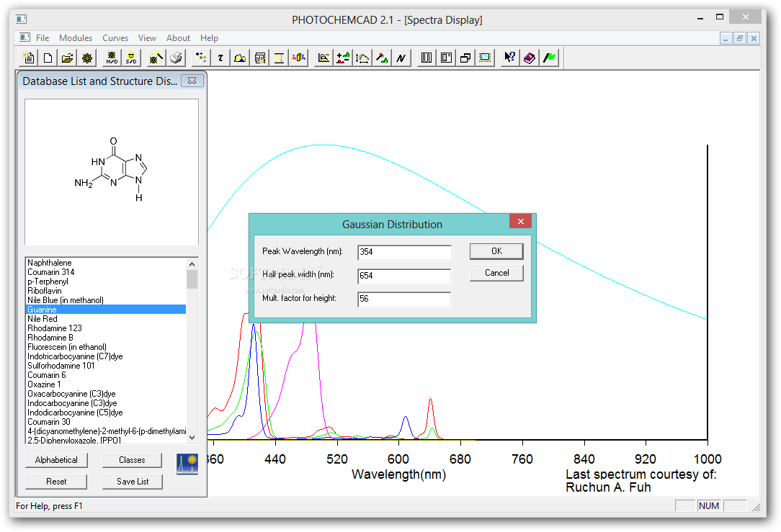Open the File menu
The image size is (781, 532).
[43, 38]
